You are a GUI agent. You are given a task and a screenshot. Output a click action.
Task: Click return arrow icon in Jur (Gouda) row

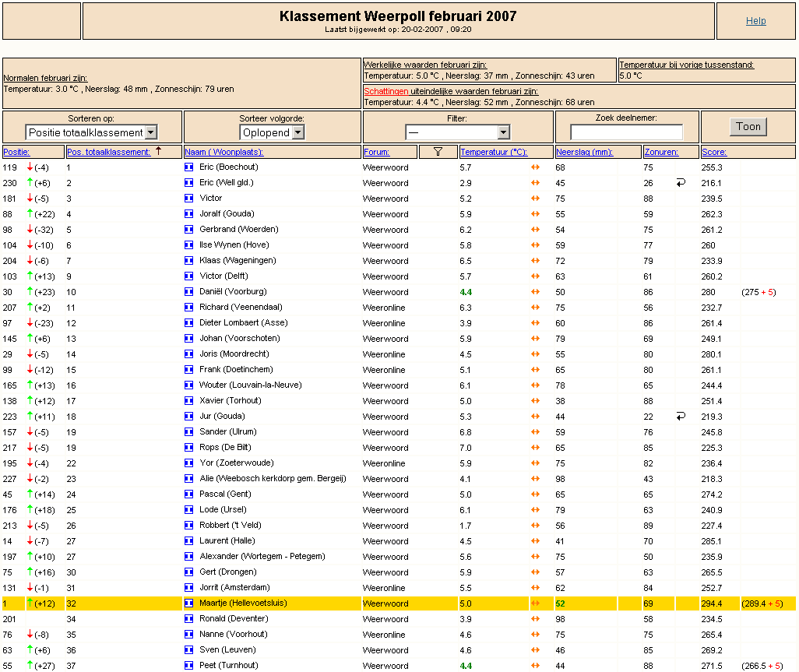[x=681, y=417]
